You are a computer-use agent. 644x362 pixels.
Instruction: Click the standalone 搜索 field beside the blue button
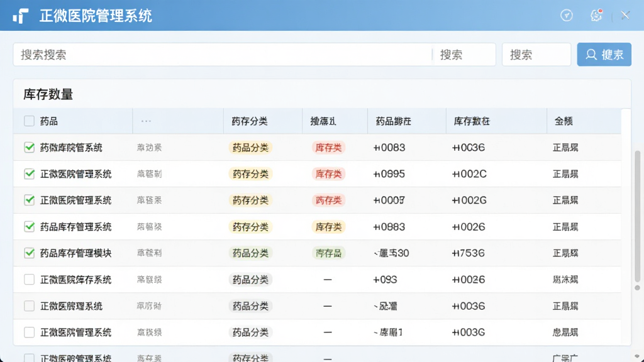(x=536, y=55)
